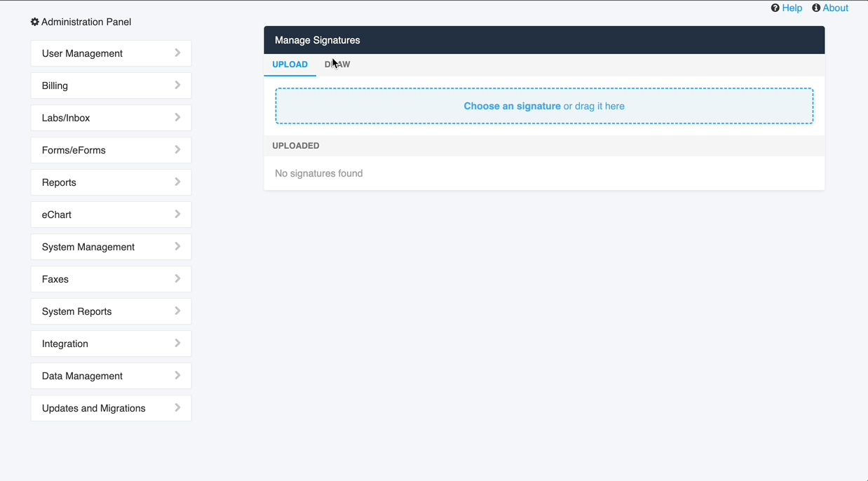The height and width of the screenshot is (481, 868).
Task: Switch to the UPLOAD tab
Action: pos(290,65)
